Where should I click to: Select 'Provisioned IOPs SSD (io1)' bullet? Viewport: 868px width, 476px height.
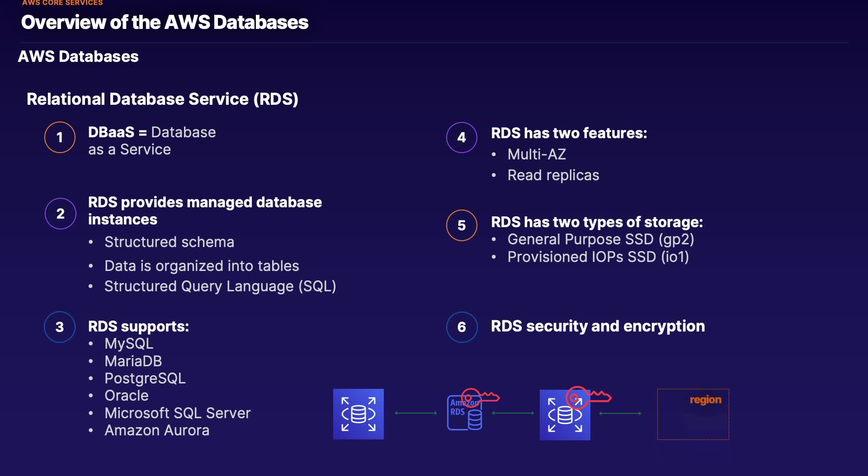[598, 257]
